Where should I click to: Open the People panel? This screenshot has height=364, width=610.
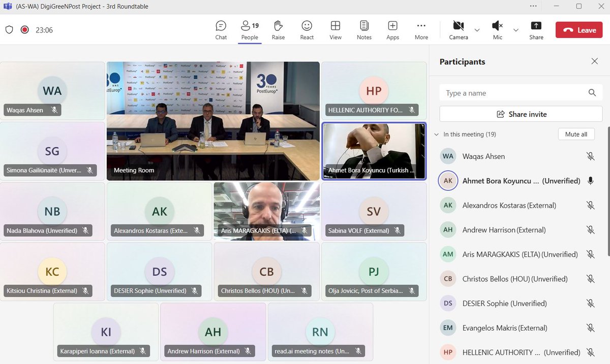249,29
